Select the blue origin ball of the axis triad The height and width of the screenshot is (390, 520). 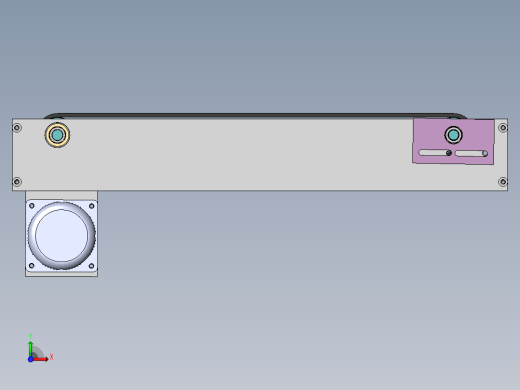tap(30, 359)
